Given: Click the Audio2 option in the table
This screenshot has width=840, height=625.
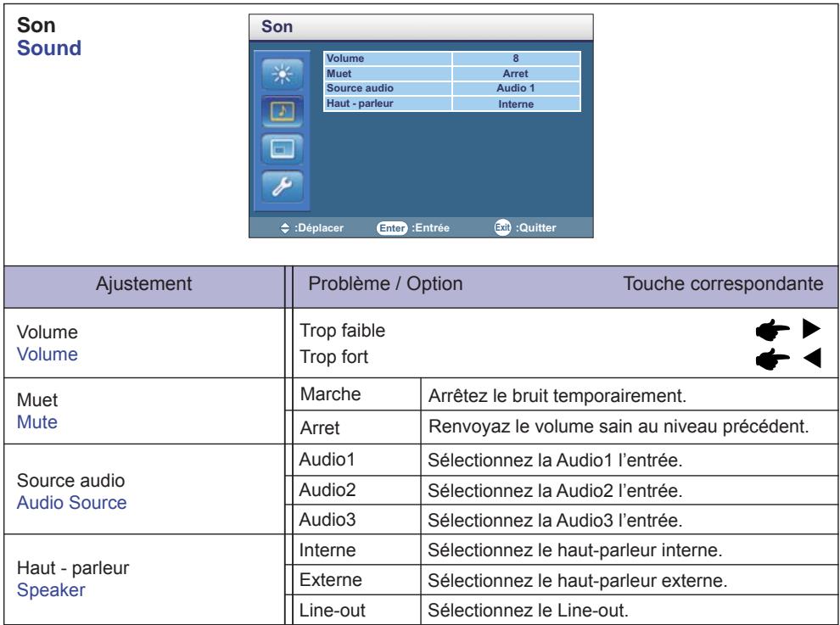Looking at the screenshot, I should pyautogui.click(x=328, y=490).
